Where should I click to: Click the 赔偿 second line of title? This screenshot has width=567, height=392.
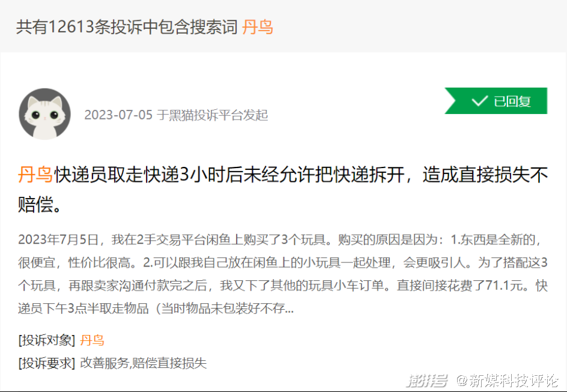pyautogui.click(x=36, y=204)
